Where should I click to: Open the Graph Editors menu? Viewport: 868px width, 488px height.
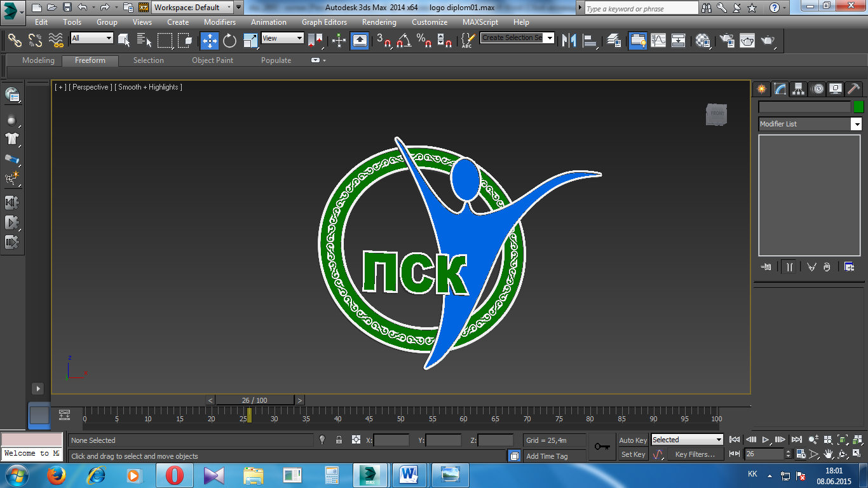(x=324, y=22)
